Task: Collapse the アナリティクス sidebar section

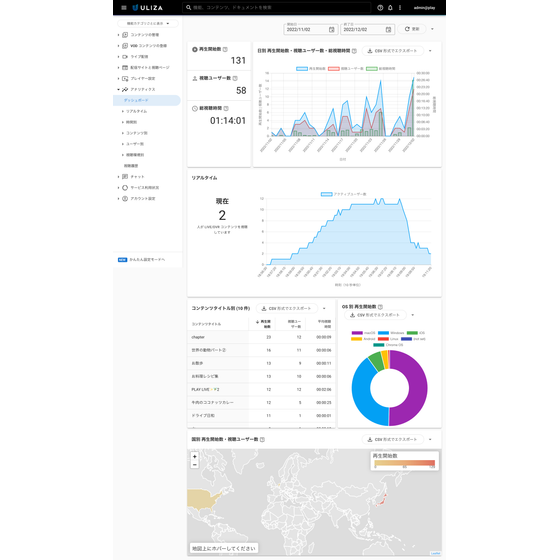Action: (118, 89)
